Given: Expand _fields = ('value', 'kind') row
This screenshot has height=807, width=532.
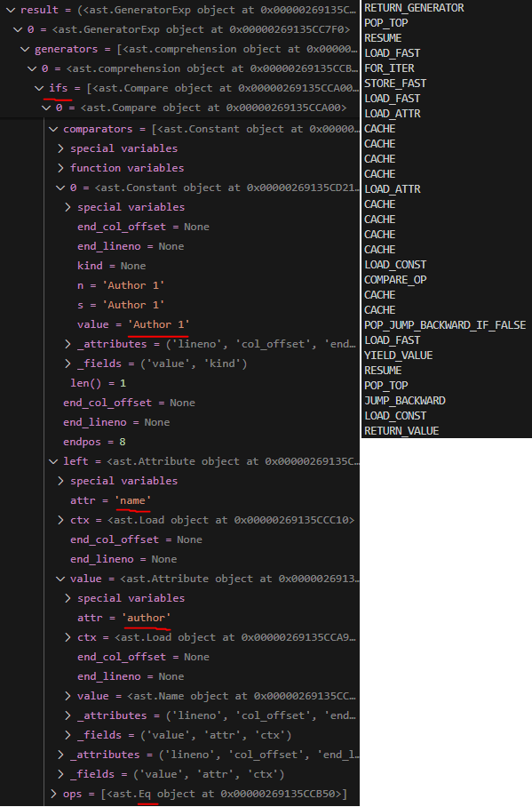Looking at the screenshot, I should [67, 364].
